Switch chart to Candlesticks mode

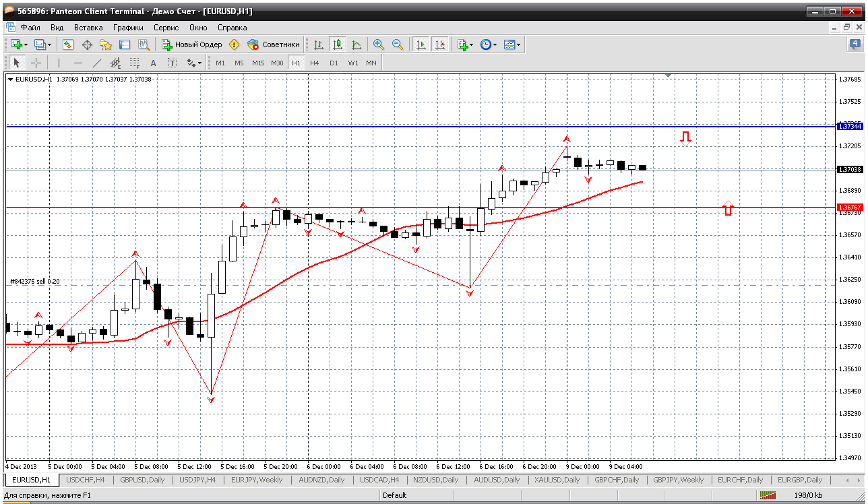pos(338,44)
